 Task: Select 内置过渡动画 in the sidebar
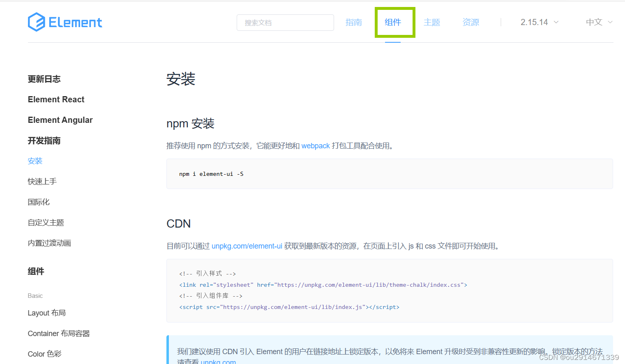[49, 243]
